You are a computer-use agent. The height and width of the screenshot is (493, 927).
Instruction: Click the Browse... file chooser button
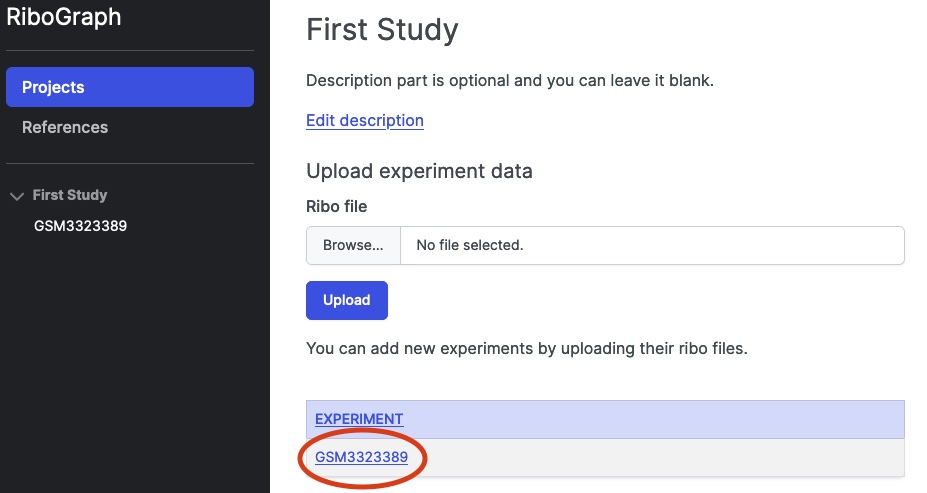coord(353,245)
